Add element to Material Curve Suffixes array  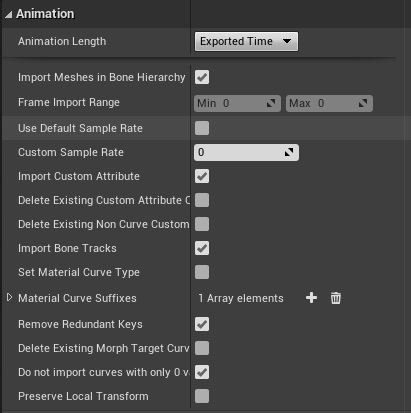coord(311,298)
